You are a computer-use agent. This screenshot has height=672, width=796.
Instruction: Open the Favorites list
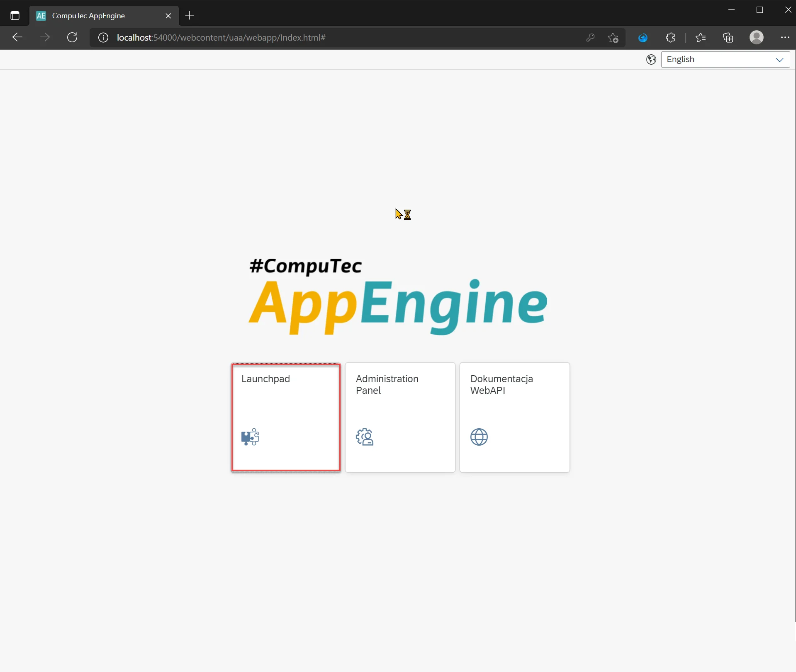[701, 37]
